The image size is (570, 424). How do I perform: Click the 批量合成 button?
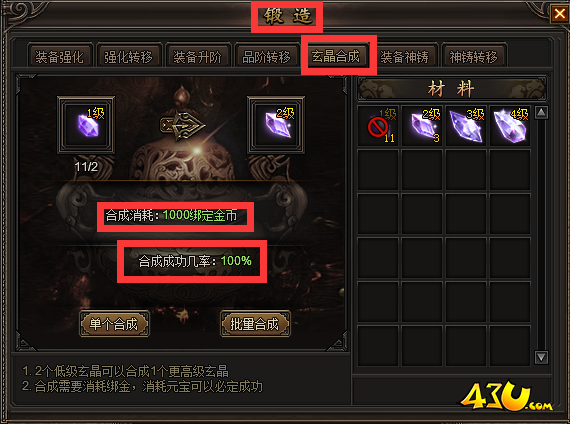click(255, 323)
